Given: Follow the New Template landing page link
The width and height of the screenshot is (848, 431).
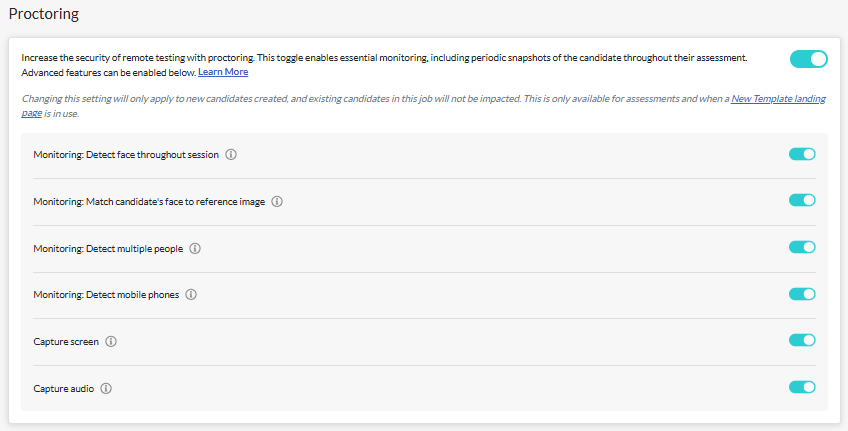Looking at the screenshot, I should 778,99.
